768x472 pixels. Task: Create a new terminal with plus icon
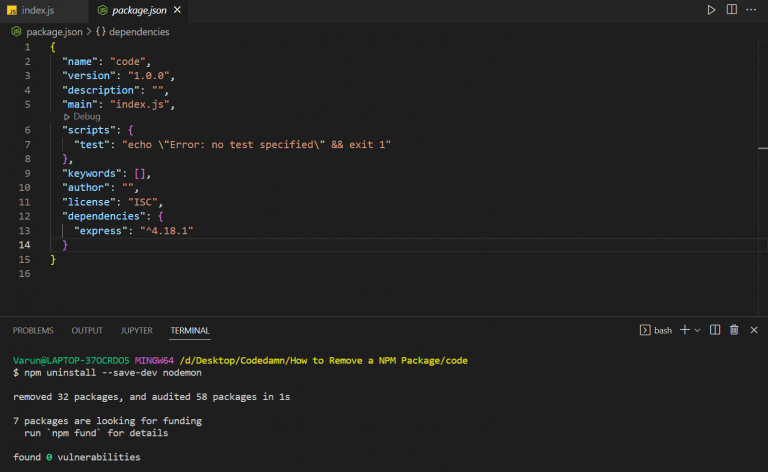(x=685, y=330)
